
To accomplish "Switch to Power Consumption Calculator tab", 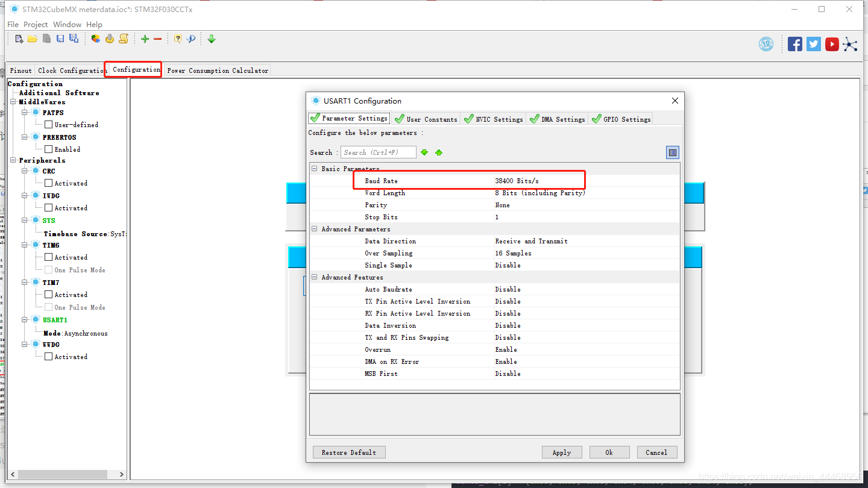I will 218,70.
